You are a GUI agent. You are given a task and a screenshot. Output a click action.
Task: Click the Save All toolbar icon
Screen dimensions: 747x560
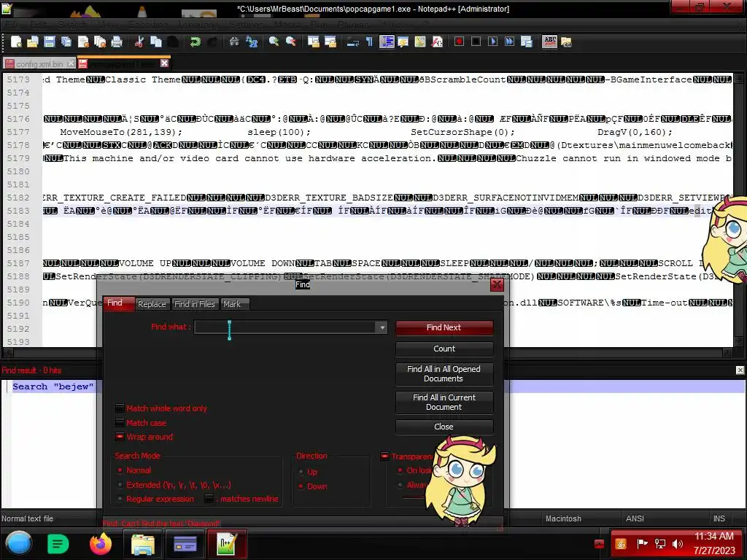(66, 42)
